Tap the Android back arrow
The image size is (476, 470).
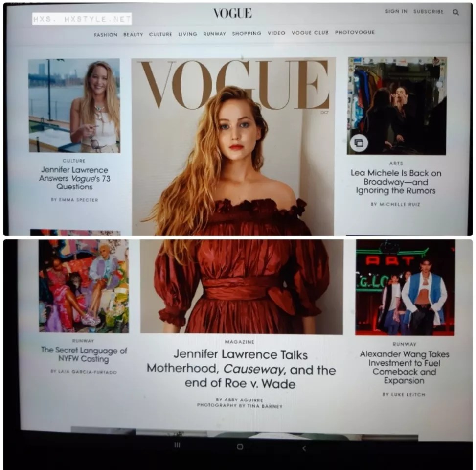click(304, 447)
